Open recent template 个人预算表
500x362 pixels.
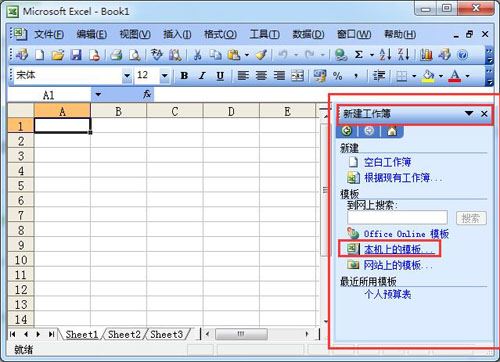click(388, 294)
